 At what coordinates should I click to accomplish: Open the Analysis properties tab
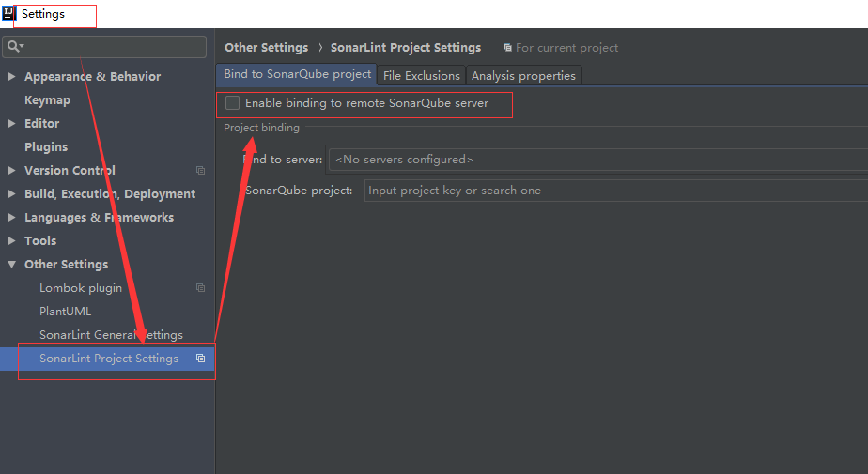pyautogui.click(x=523, y=75)
